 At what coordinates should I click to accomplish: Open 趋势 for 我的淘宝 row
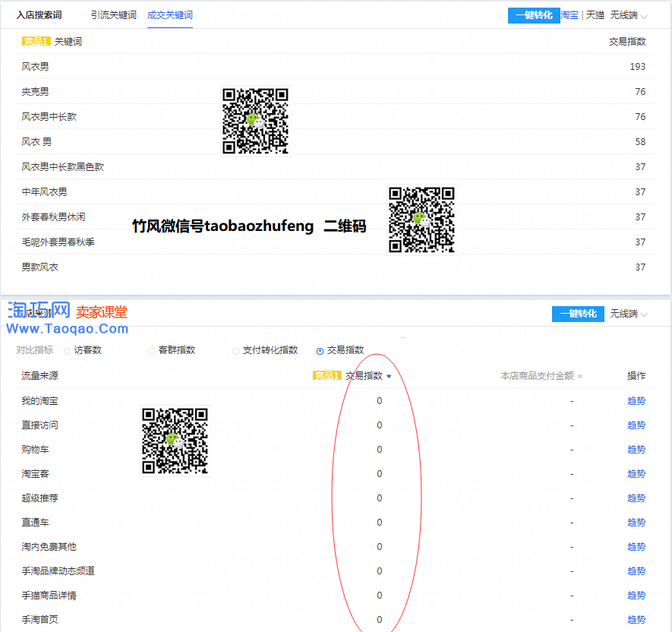(636, 401)
